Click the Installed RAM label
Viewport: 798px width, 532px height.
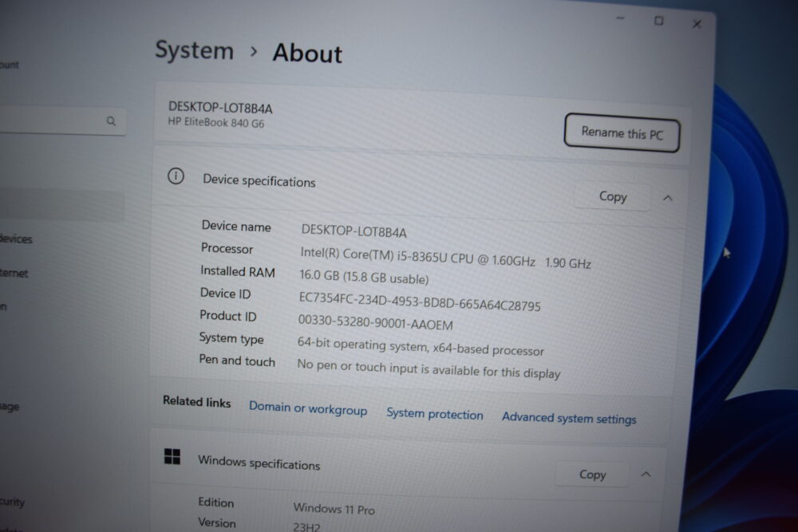237,271
